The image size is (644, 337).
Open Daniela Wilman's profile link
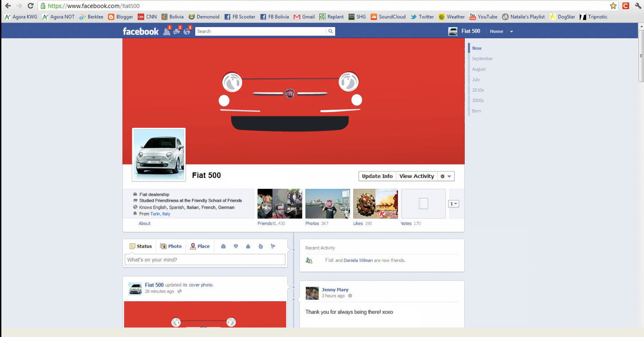click(x=358, y=260)
